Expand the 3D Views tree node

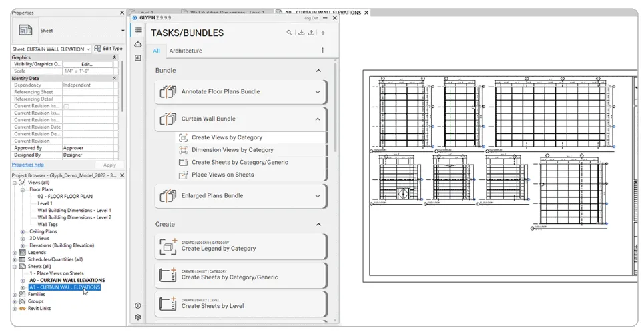pyautogui.click(x=23, y=239)
